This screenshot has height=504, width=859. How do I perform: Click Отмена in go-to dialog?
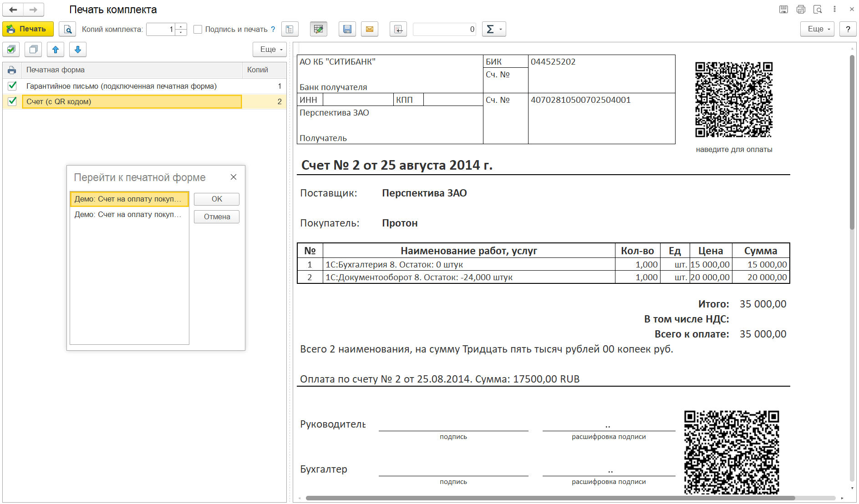(217, 217)
